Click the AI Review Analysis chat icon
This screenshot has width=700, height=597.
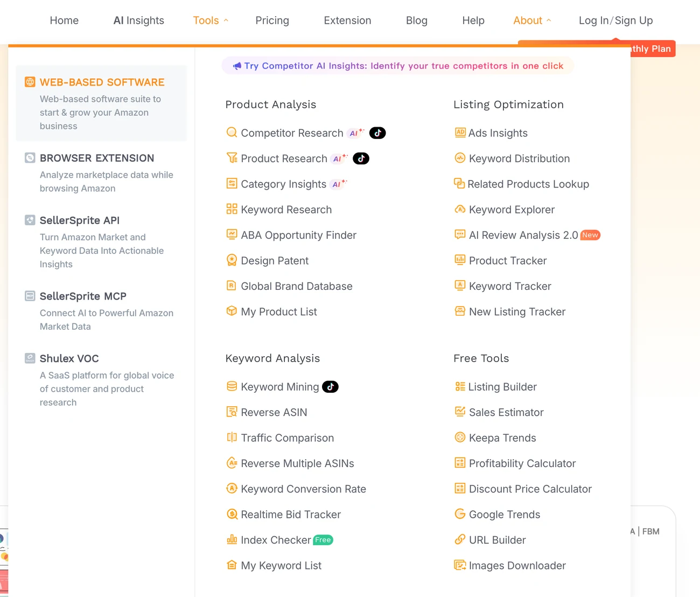pos(460,234)
